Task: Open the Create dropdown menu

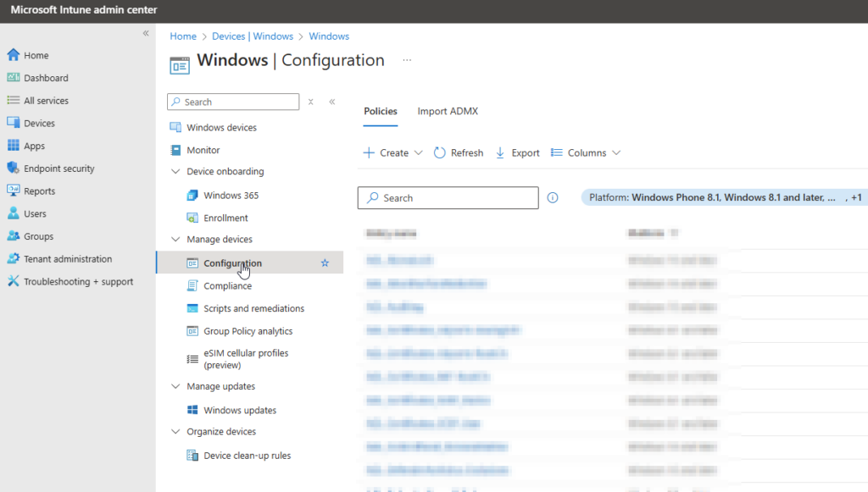Action: click(x=392, y=152)
